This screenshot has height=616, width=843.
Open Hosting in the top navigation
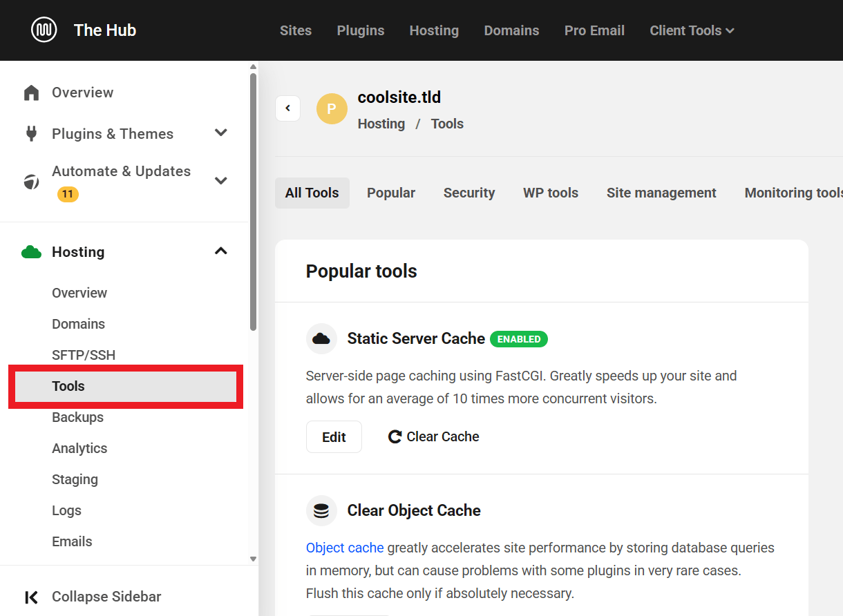[x=434, y=30]
